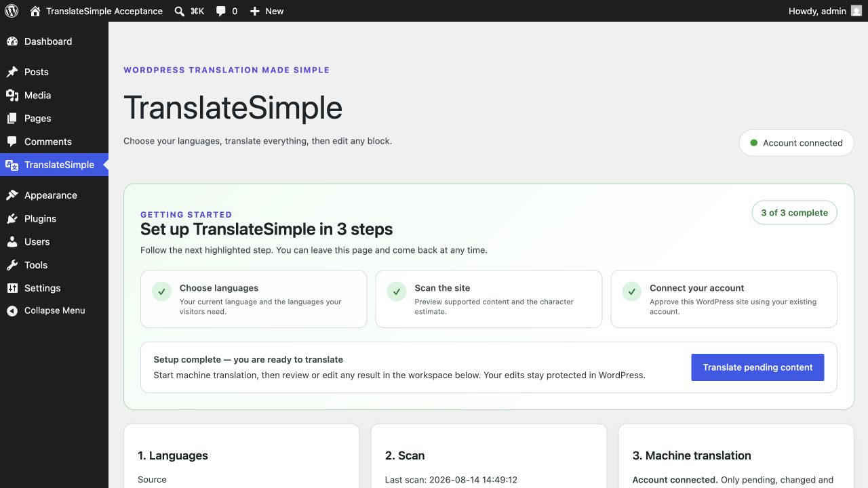This screenshot has width=868, height=488.
Task: Click the TranslateSimple translation icon
Action: pyautogui.click(x=12, y=165)
